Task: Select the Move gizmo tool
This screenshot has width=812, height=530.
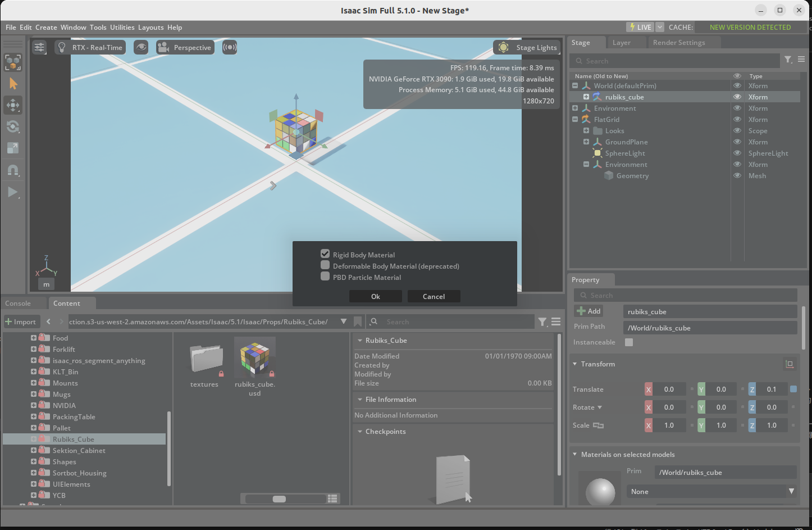Action: click(x=13, y=105)
